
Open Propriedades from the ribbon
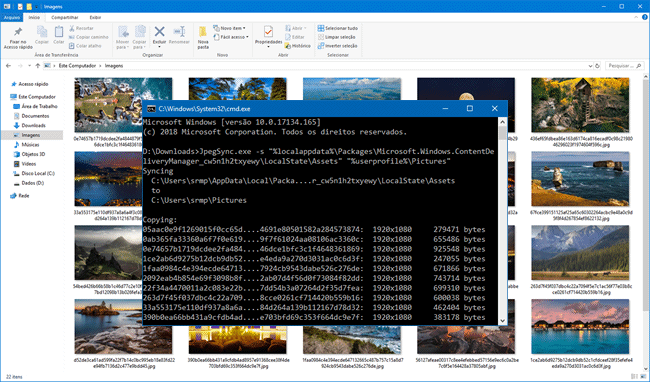(x=268, y=31)
